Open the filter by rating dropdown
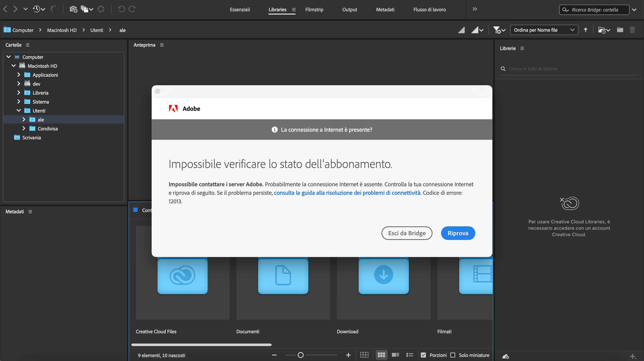 pos(499,30)
